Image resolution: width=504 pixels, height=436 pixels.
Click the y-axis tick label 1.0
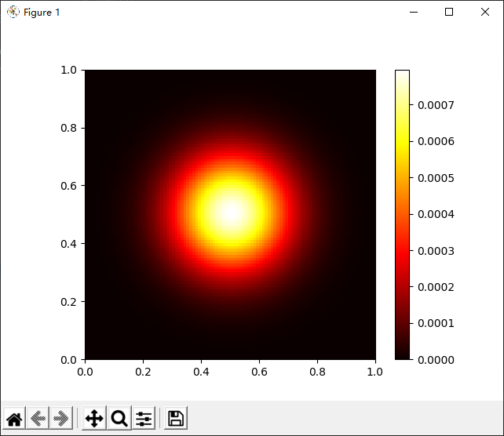(x=68, y=70)
